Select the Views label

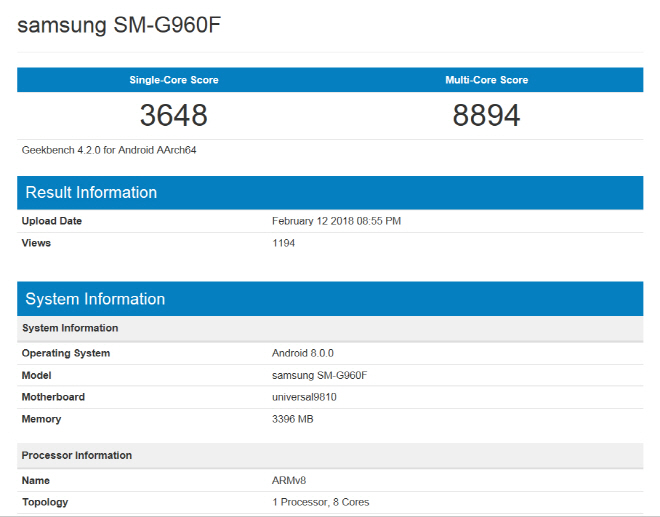click(36, 243)
